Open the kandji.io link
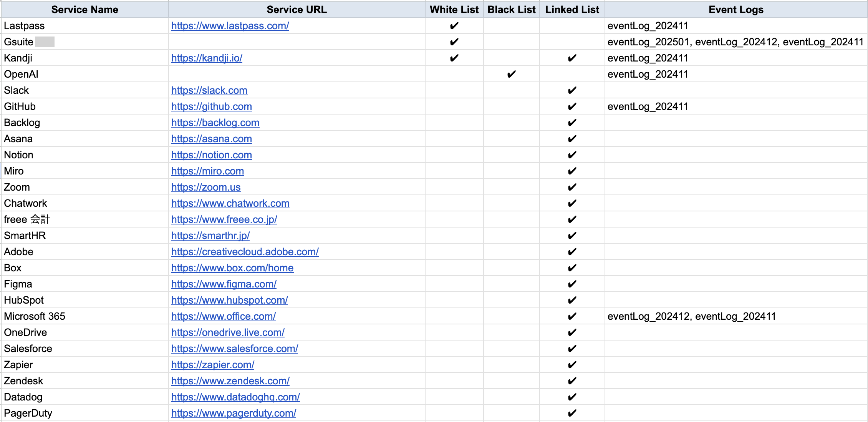 point(207,58)
